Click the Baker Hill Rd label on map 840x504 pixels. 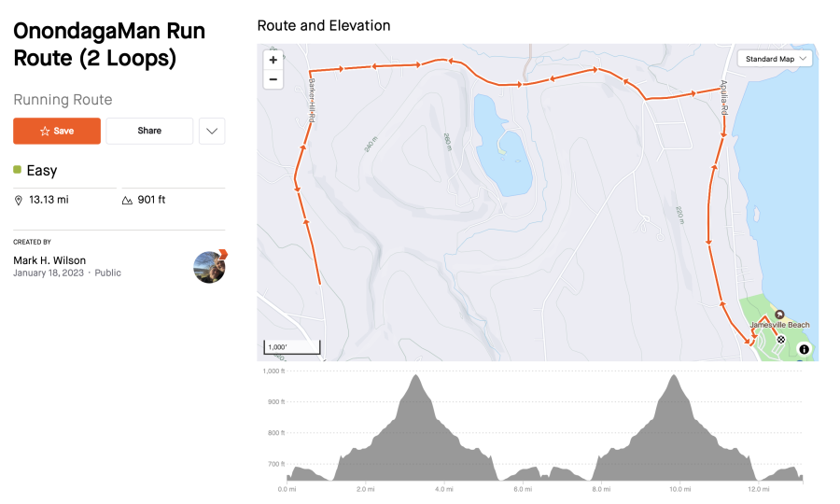311,99
